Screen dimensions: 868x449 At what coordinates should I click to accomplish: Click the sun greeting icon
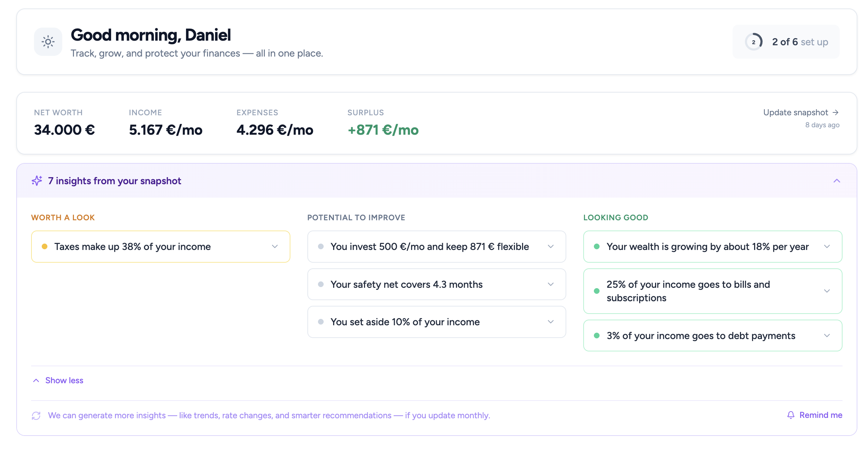pyautogui.click(x=48, y=41)
